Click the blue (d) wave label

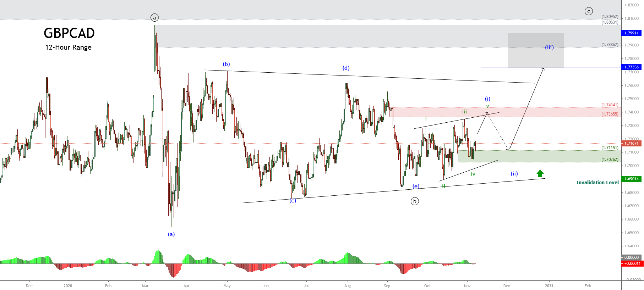pos(346,68)
